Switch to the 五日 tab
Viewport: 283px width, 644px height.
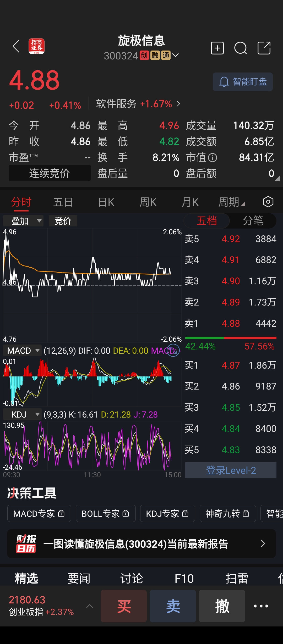(x=63, y=202)
